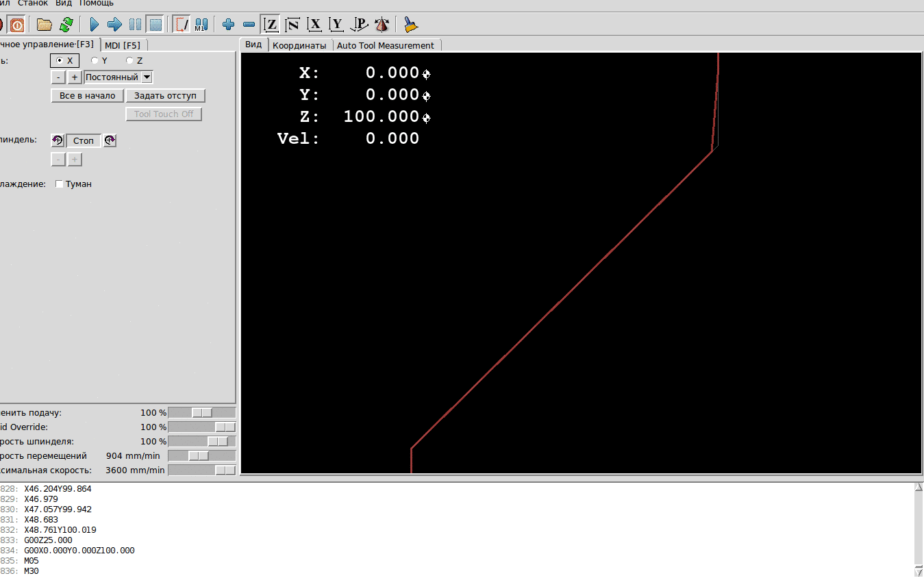Image resolution: width=924 pixels, height=578 pixels.
Task: Select the Вид preview tab
Action: point(253,45)
